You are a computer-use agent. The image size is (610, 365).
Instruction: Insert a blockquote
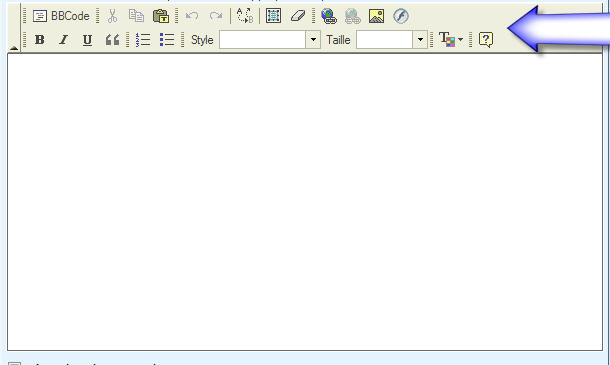pyautogui.click(x=112, y=40)
